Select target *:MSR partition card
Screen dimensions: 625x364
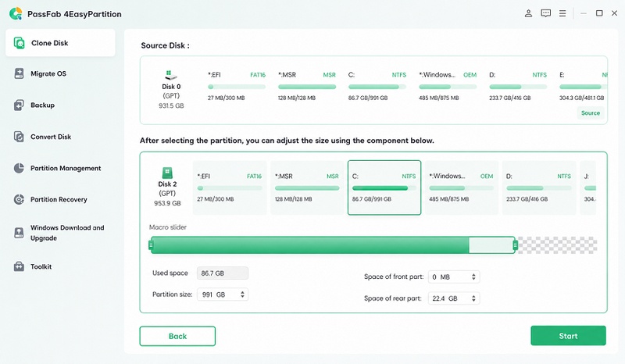pos(307,187)
